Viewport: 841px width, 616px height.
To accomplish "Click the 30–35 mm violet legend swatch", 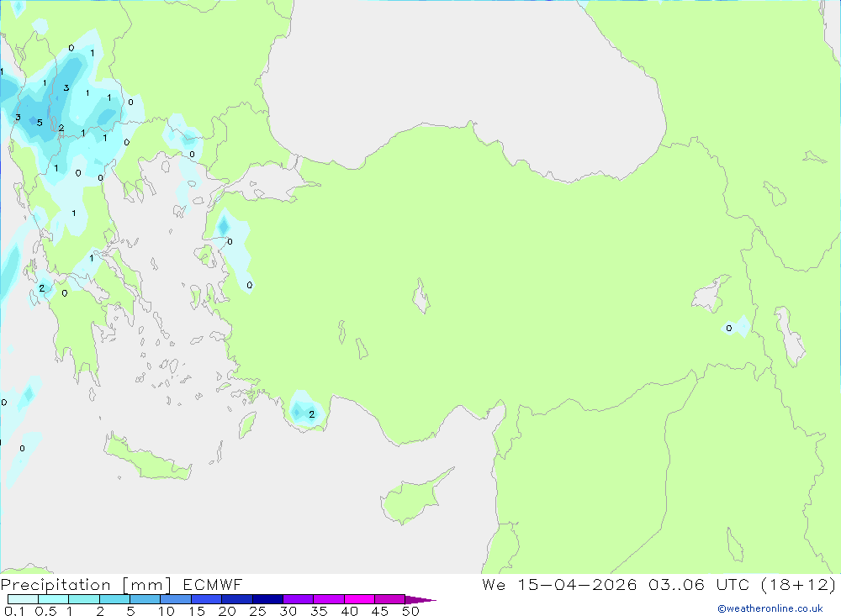I will [298, 599].
